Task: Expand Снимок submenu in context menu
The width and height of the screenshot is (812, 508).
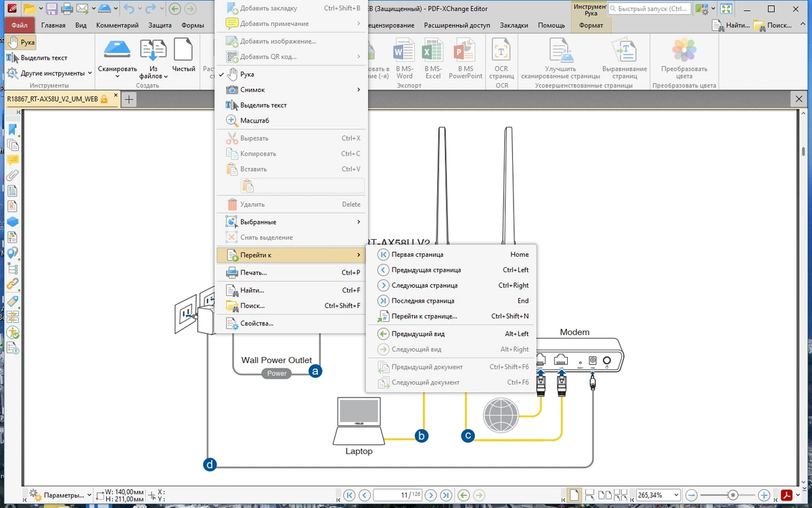Action: click(292, 89)
